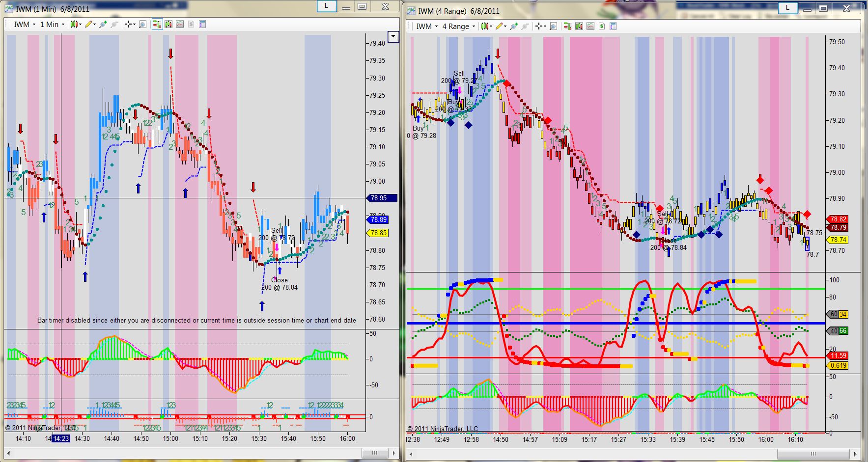The image size is (868, 462).
Task: Click the 14:23 highlighted time marker
Action: tap(61, 439)
